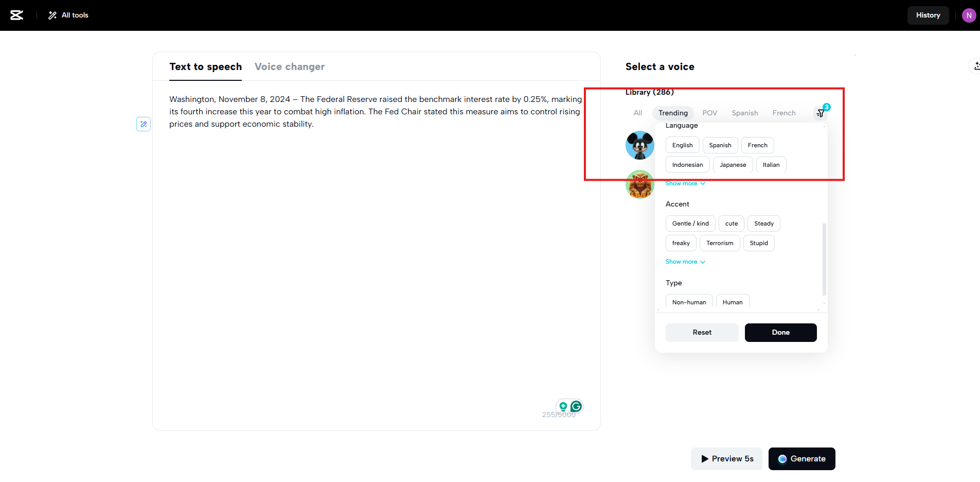This screenshot has height=482, width=980.
Task: Click the AI writer icon beside text box
Action: (x=144, y=124)
